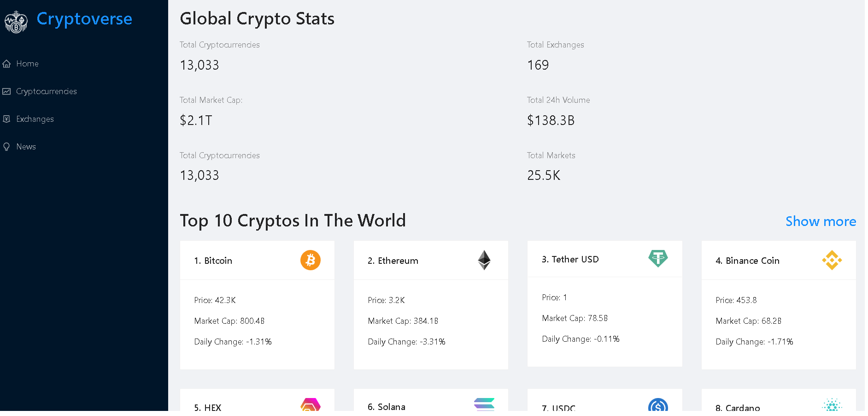Click the Cardano logo icon
This screenshot has height=416, width=868.
tap(832, 405)
